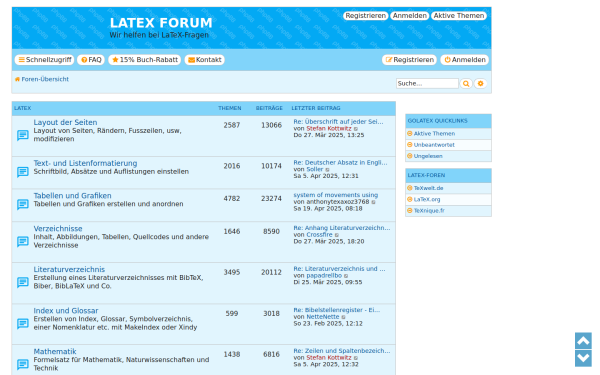Click the scroll-to-bottom arrow button

click(583, 359)
